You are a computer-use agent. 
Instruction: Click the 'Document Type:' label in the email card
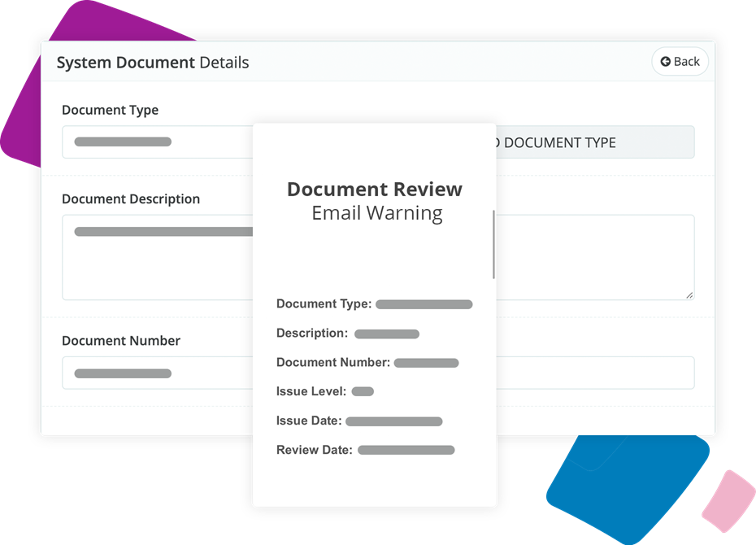(x=324, y=303)
